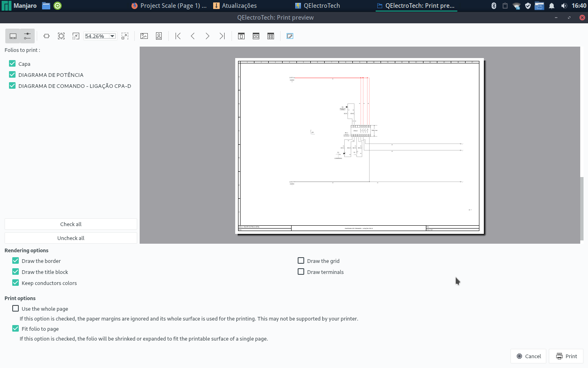This screenshot has width=588, height=368.
Task: Click the fit page icon
Action: (x=61, y=36)
